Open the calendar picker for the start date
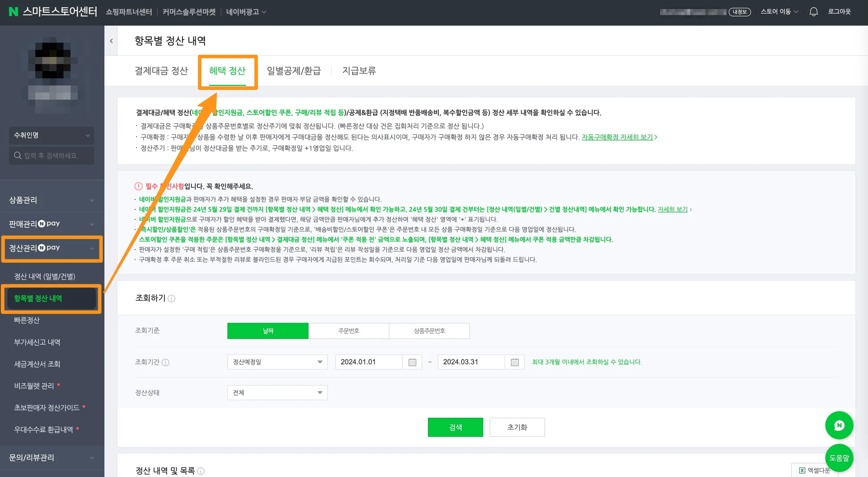 click(412, 362)
